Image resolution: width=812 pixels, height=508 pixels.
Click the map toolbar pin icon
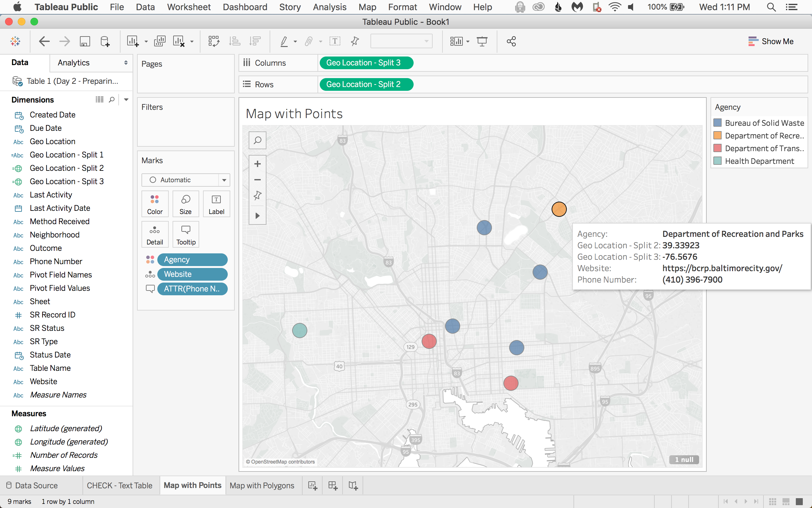pyautogui.click(x=257, y=196)
